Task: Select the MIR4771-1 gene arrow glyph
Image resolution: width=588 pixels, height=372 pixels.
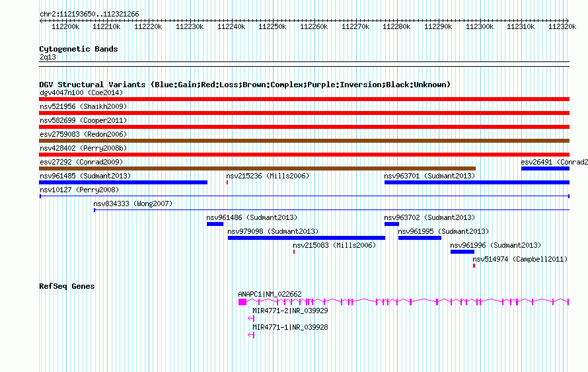Action: pos(251,335)
